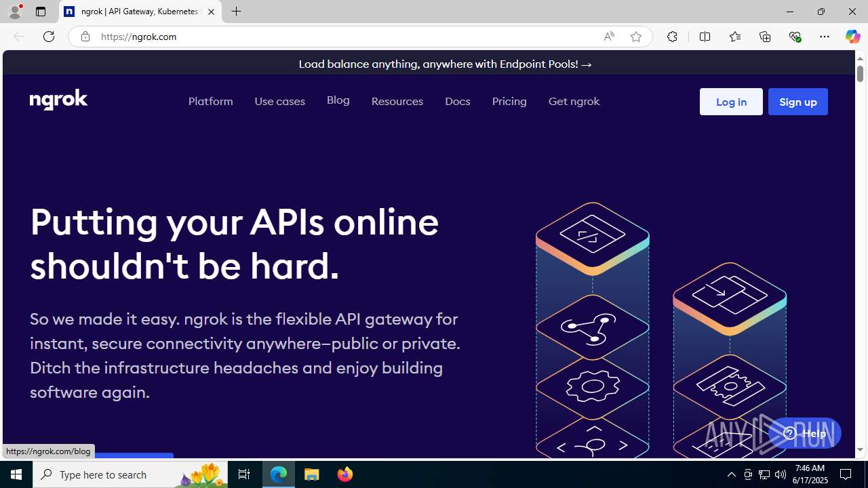Viewport: 868px width, 488px height.
Task: Open a new browser tab
Action: 237,12
